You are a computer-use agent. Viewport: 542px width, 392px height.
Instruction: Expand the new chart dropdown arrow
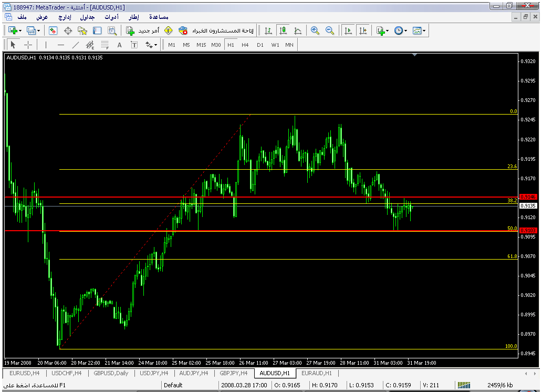[20, 31]
